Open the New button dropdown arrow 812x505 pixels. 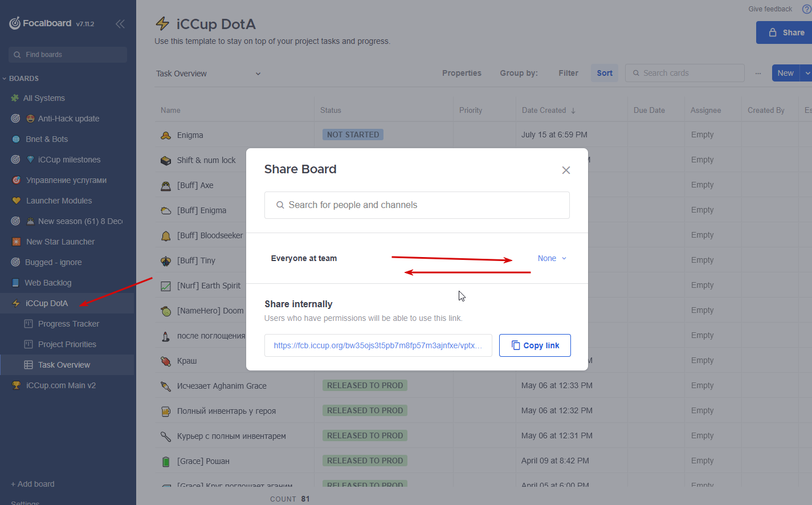(807, 73)
